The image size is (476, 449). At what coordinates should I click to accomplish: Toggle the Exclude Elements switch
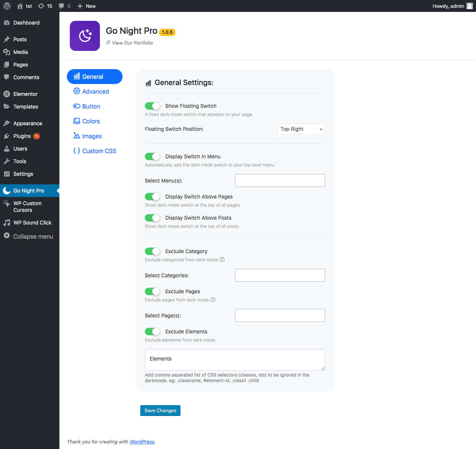152,332
